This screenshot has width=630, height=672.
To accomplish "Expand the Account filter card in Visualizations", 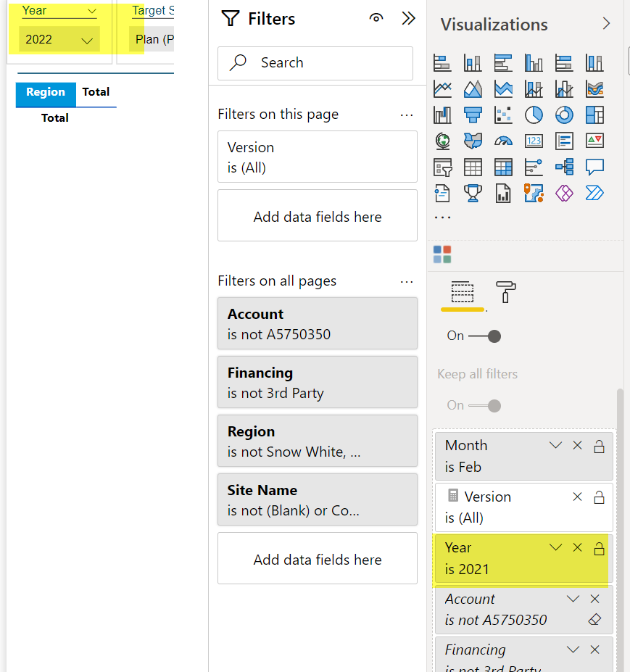I will point(573,599).
